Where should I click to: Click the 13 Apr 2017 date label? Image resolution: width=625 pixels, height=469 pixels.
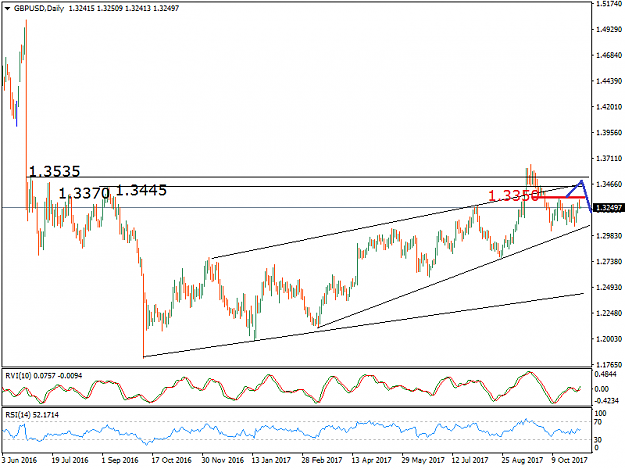[x=371, y=460]
